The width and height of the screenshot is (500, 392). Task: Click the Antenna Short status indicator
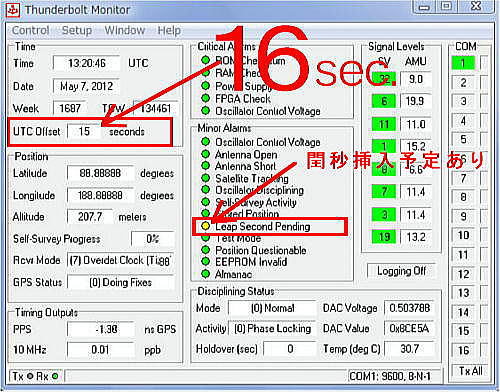point(206,166)
